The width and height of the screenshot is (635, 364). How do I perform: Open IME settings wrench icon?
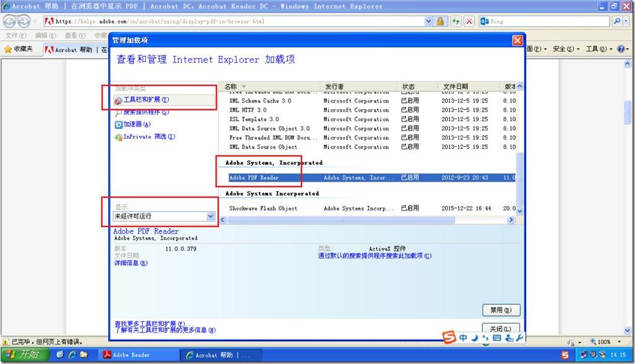519,337
